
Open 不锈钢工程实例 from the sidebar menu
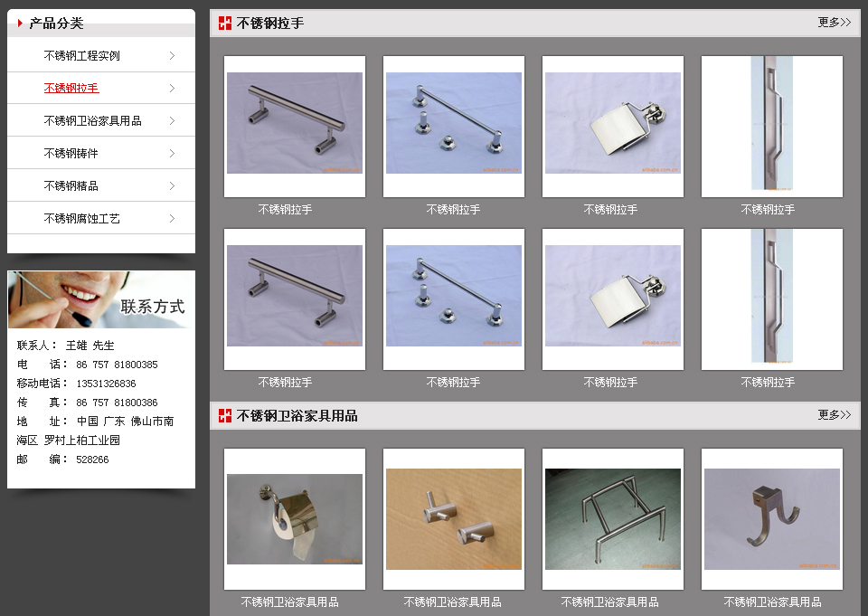coord(81,56)
